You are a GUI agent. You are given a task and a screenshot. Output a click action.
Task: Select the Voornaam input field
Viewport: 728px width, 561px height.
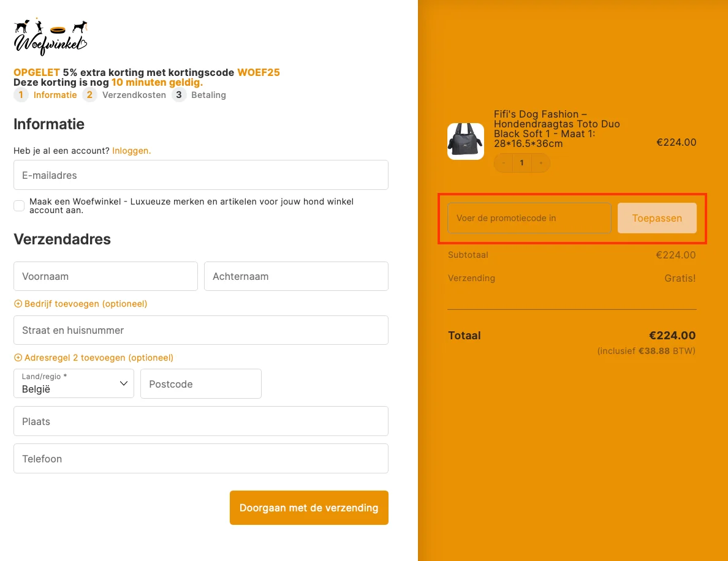[x=105, y=276]
